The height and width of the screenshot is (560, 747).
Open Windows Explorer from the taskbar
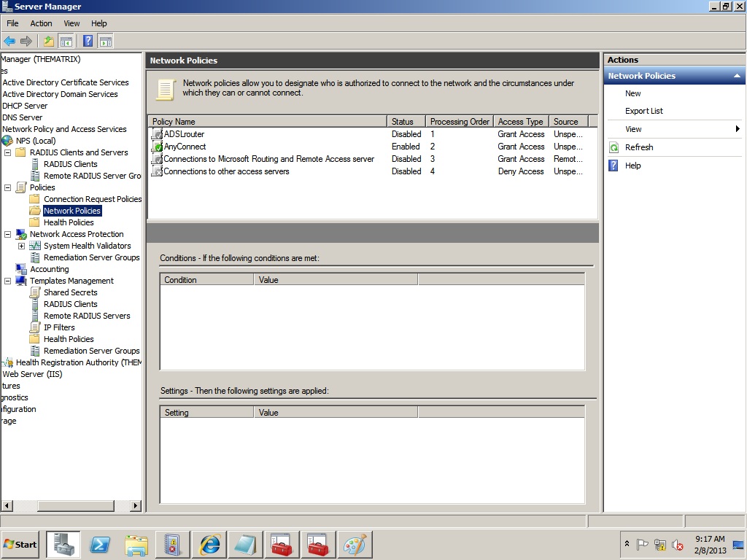pyautogui.click(x=136, y=544)
